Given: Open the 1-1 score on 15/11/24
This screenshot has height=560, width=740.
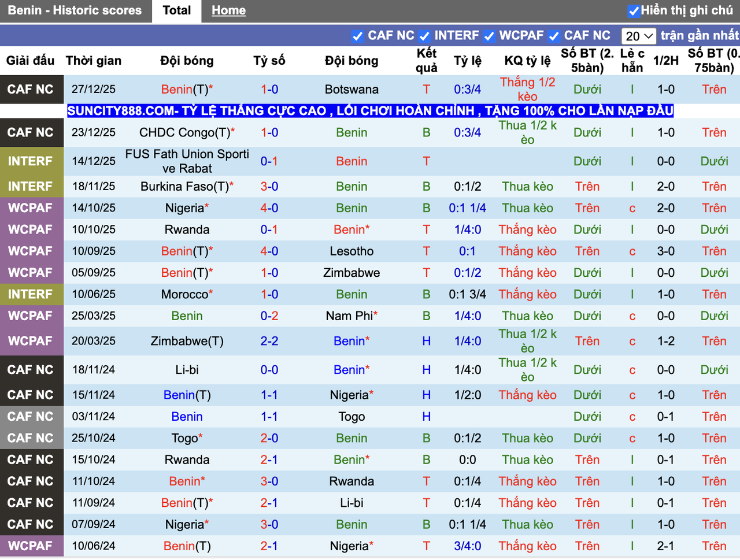Looking at the screenshot, I should click(269, 395).
